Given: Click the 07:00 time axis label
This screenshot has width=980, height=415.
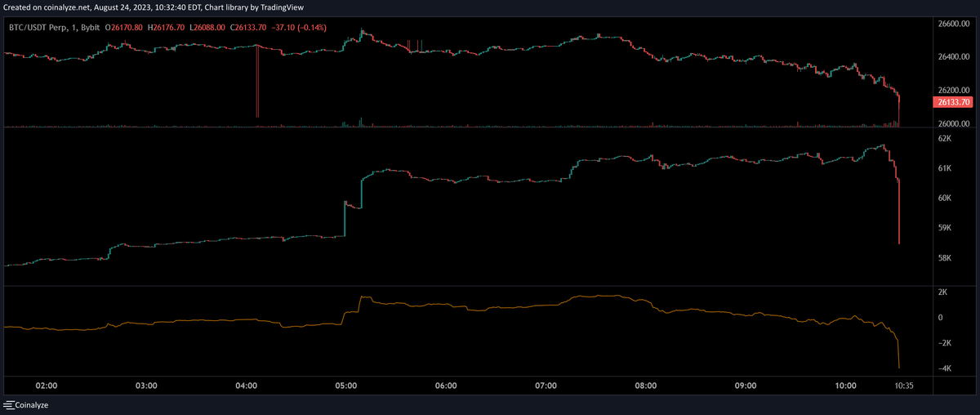Looking at the screenshot, I should click(546, 386).
